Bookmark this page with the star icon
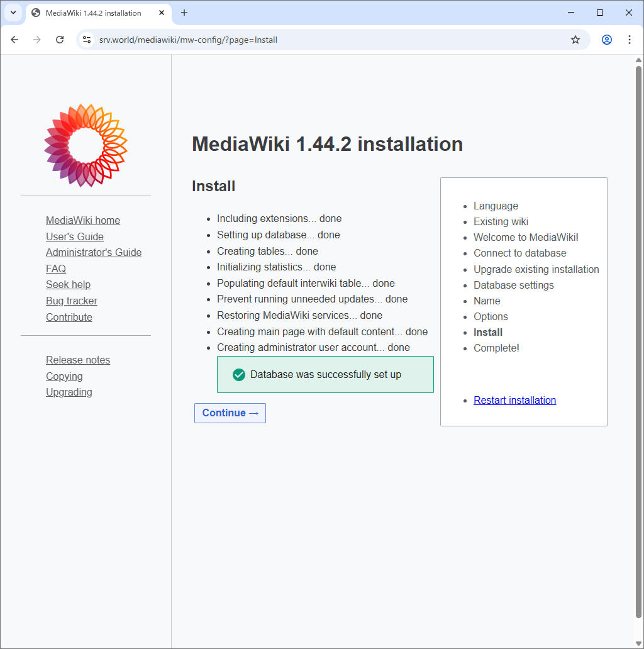 click(x=575, y=40)
